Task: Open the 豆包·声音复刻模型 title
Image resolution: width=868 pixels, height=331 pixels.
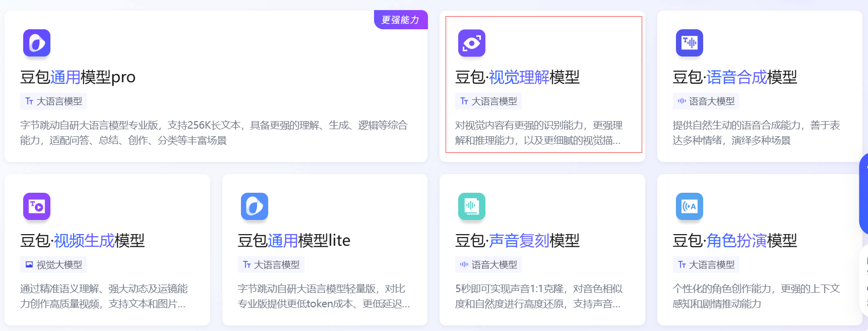Action: click(517, 241)
